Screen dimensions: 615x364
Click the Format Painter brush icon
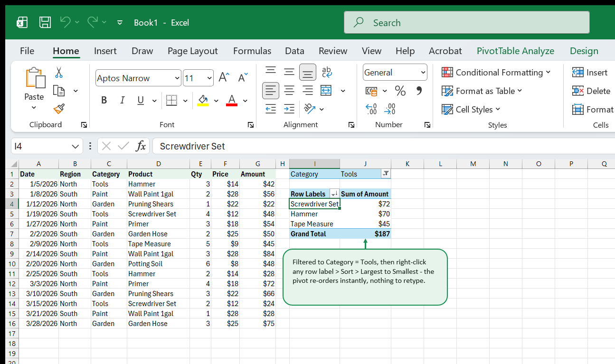point(59,109)
